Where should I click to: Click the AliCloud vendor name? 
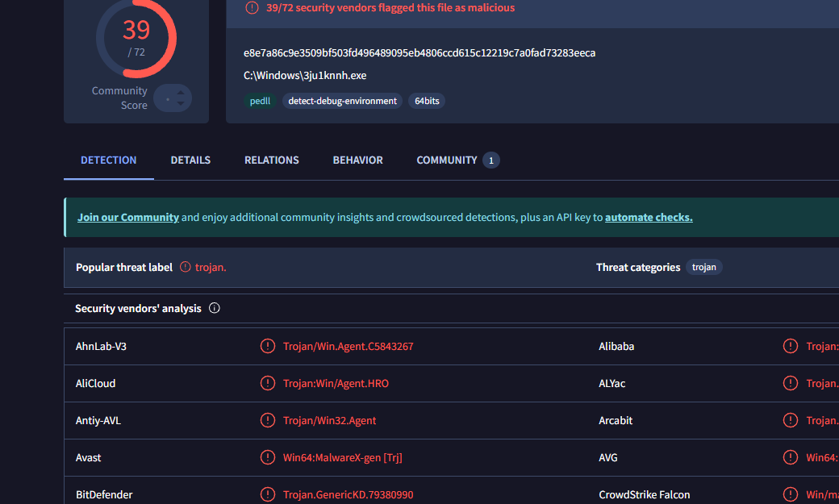coord(95,383)
